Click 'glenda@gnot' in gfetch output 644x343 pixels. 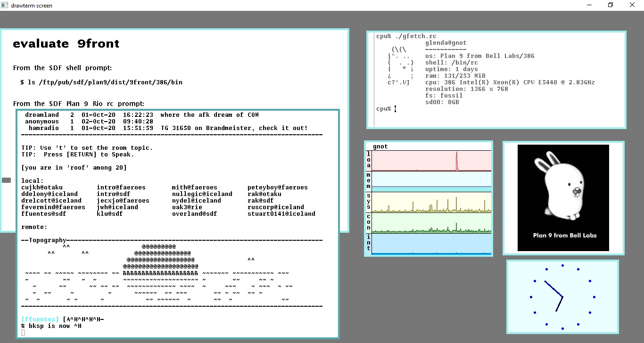[446, 43]
